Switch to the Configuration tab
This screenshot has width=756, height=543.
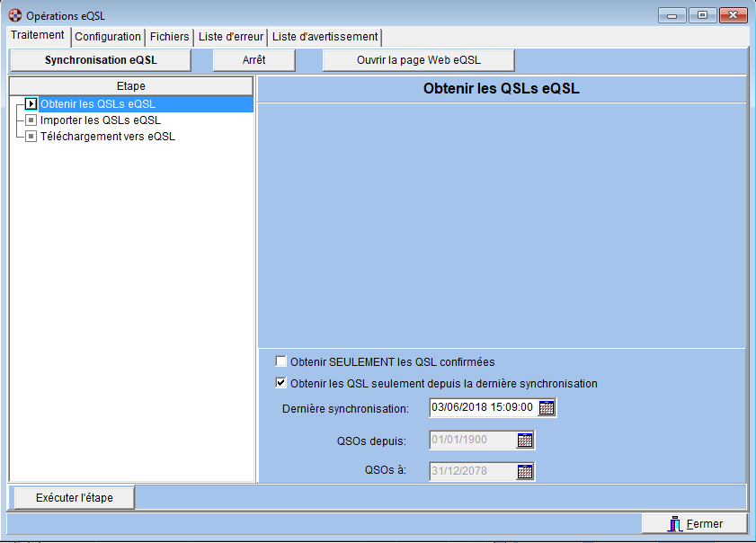pyautogui.click(x=108, y=37)
